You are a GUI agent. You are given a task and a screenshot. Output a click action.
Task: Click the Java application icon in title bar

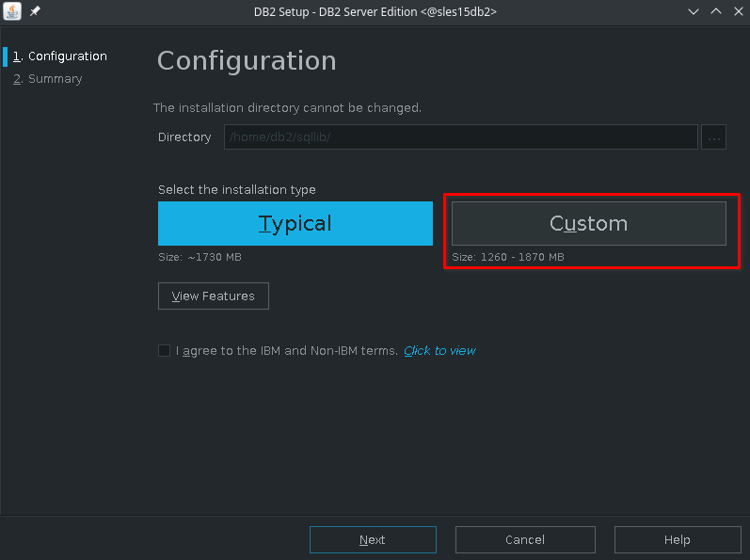point(12,11)
